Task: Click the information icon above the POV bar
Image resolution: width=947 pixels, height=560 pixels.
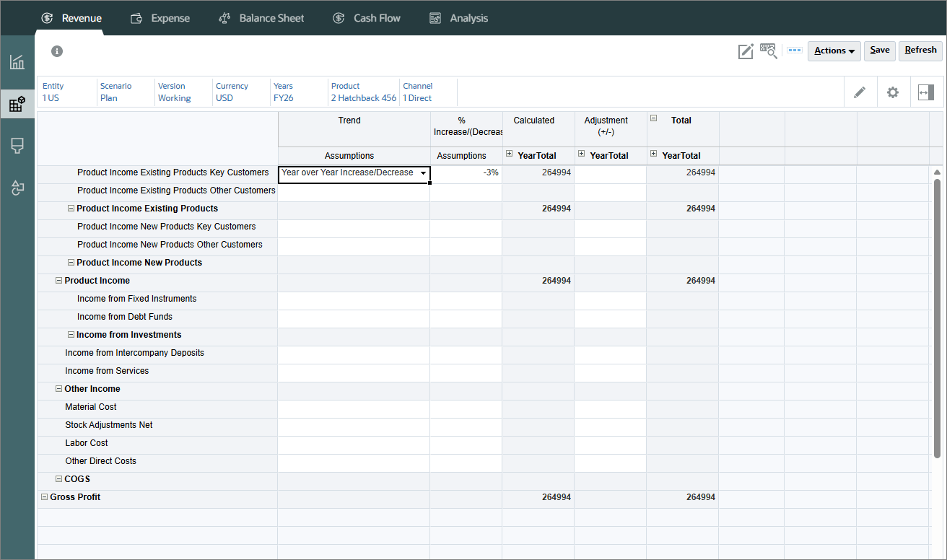Action: (x=57, y=51)
